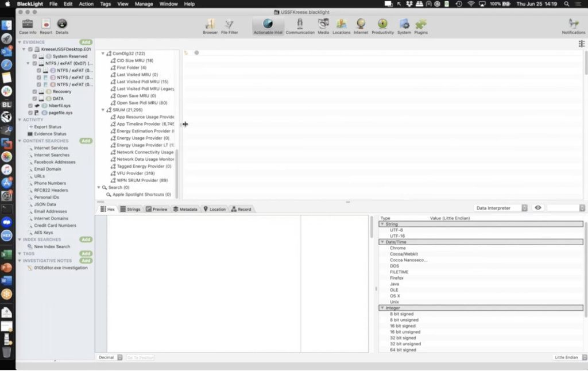
Task: Click the Go To Position input field
Action: click(x=140, y=357)
